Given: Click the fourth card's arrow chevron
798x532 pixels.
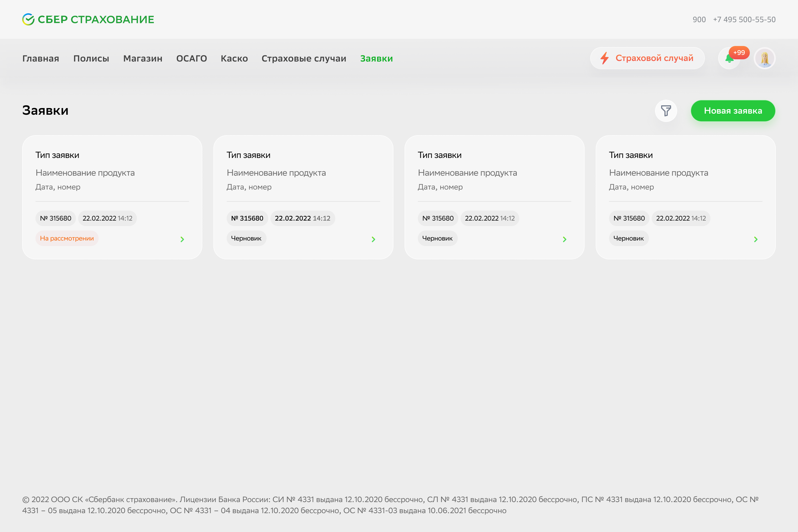Looking at the screenshot, I should (x=756, y=239).
